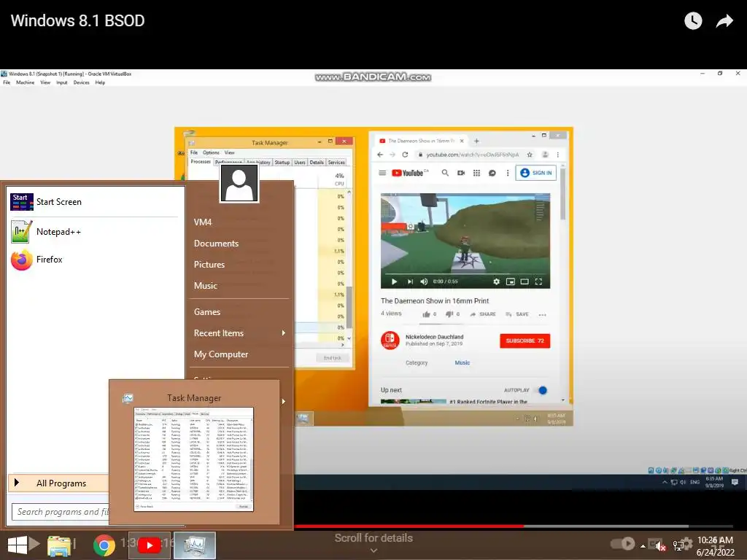Screen dimensions: 747x560
Task: Switch to Task Manager Users tab
Action: (x=300, y=163)
